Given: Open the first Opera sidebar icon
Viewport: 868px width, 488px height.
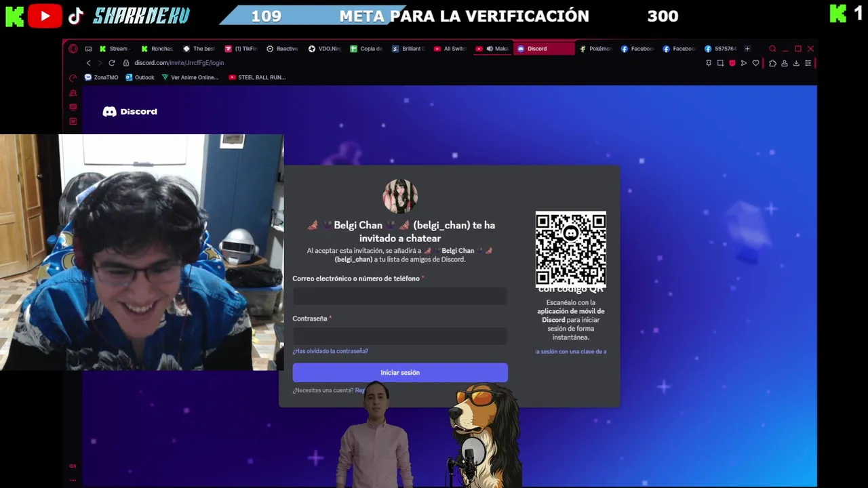Looking at the screenshot, I should 73,93.
